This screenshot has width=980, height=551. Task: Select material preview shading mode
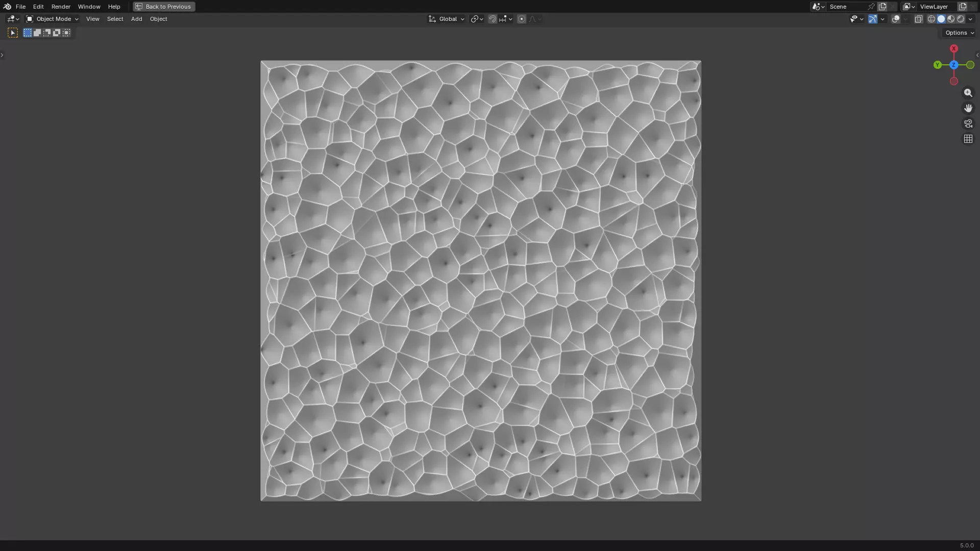[951, 19]
